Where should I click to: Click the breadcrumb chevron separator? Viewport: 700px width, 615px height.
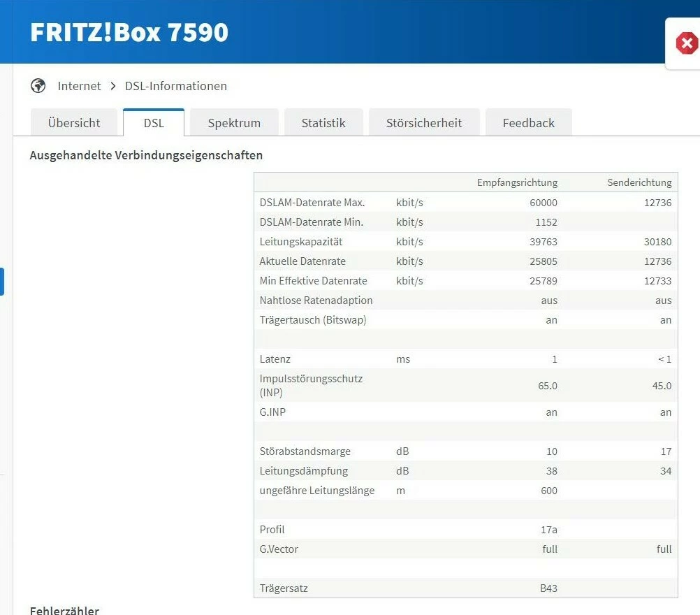click(113, 86)
